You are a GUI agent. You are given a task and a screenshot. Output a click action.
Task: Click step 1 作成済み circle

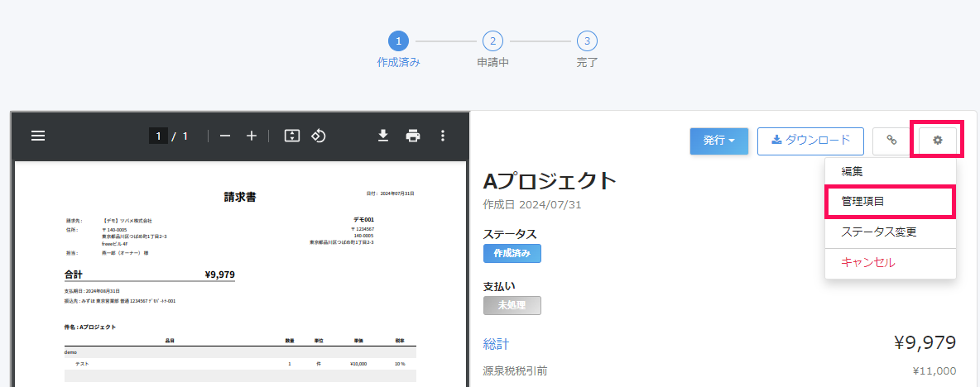pos(398,42)
